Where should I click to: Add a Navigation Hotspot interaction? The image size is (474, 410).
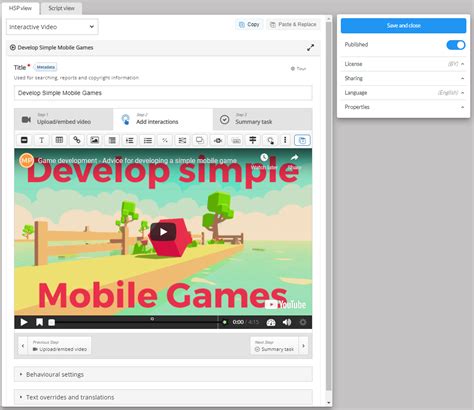pos(270,140)
